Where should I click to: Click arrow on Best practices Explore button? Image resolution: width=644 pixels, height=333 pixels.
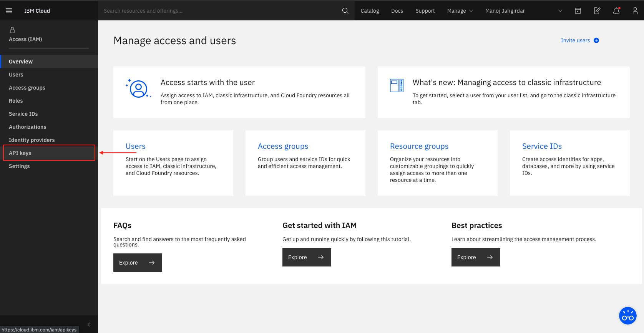(x=490, y=257)
